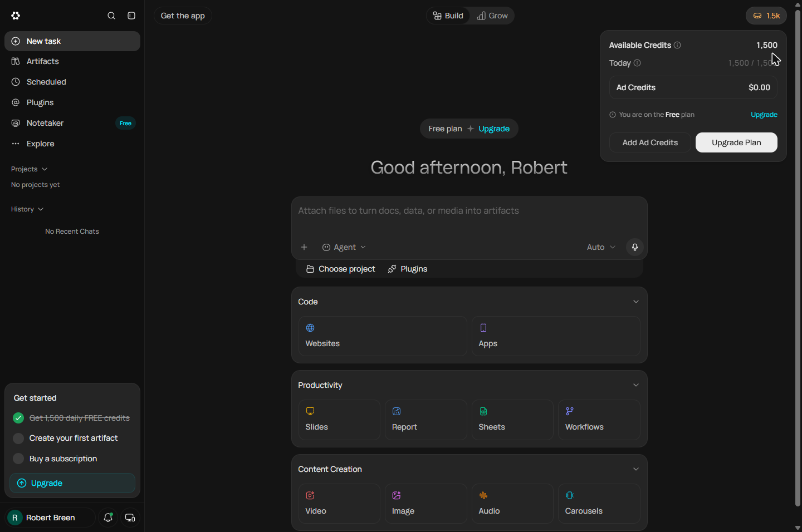Open the Websites card
Image resolution: width=802 pixels, height=532 pixels.
tap(383, 336)
